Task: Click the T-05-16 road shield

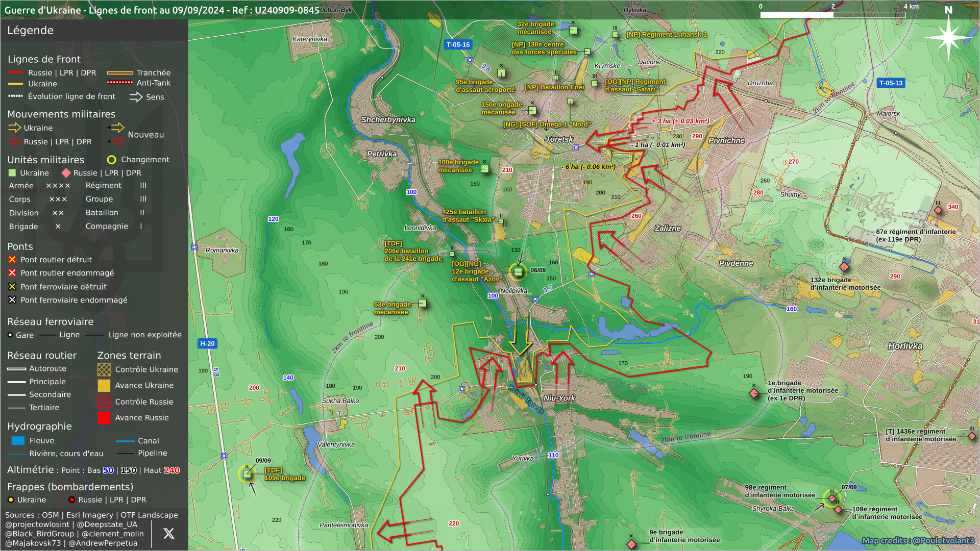Action: [458, 45]
